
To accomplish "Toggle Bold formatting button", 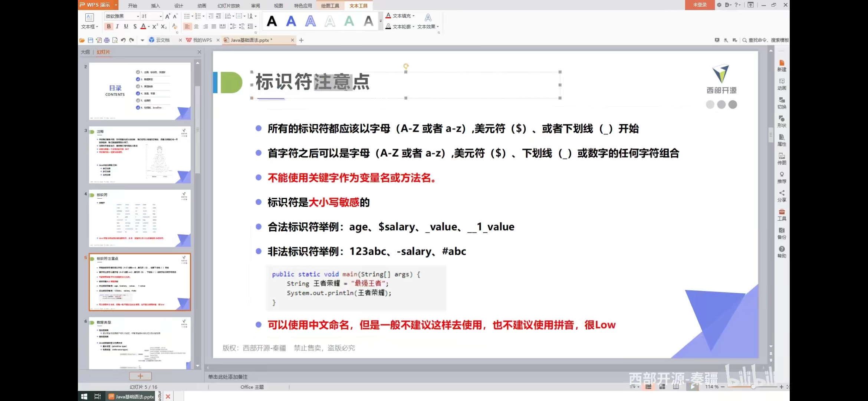I will click(x=109, y=26).
